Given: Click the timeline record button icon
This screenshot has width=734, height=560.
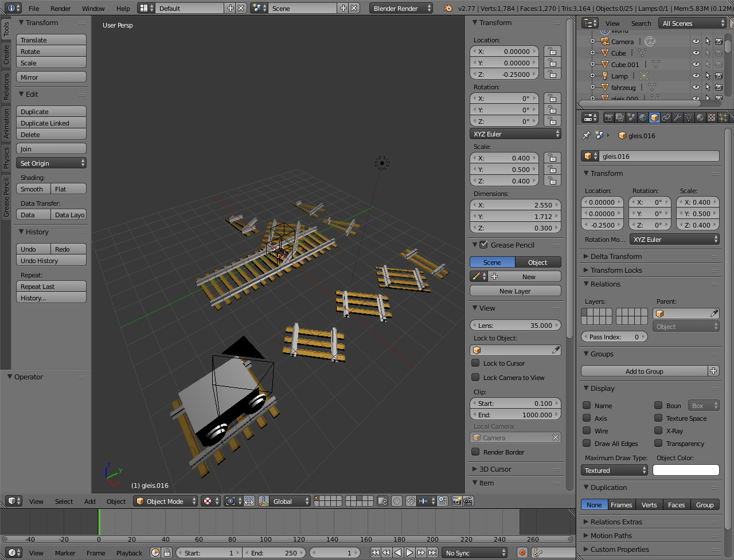Looking at the screenshot, I should coord(522,553).
